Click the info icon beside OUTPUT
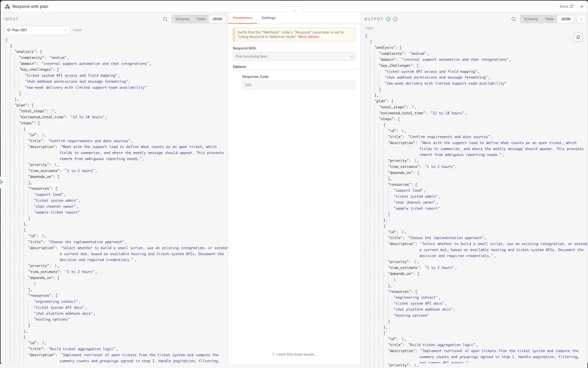The width and height of the screenshot is (588, 368). tap(395, 19)
